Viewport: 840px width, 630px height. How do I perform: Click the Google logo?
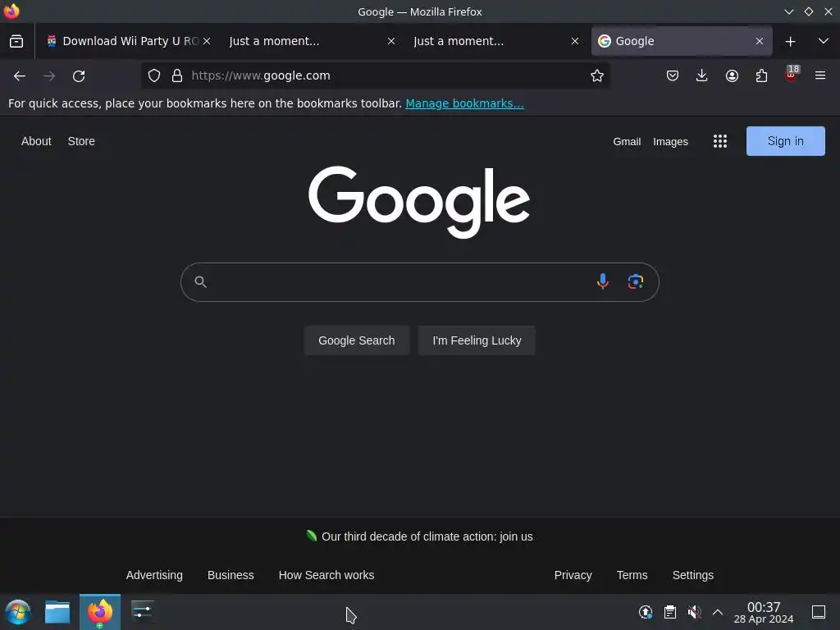click(419, 202)
